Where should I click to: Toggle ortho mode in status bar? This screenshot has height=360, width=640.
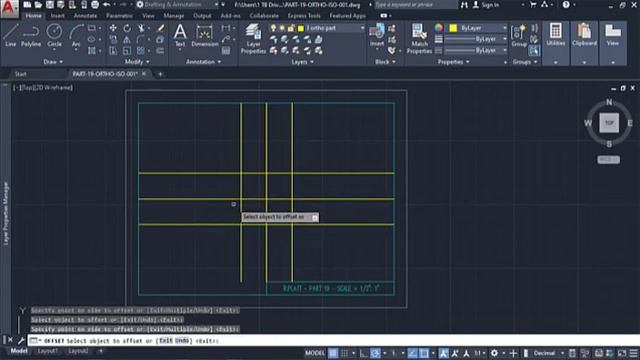[x=363, y=353]
